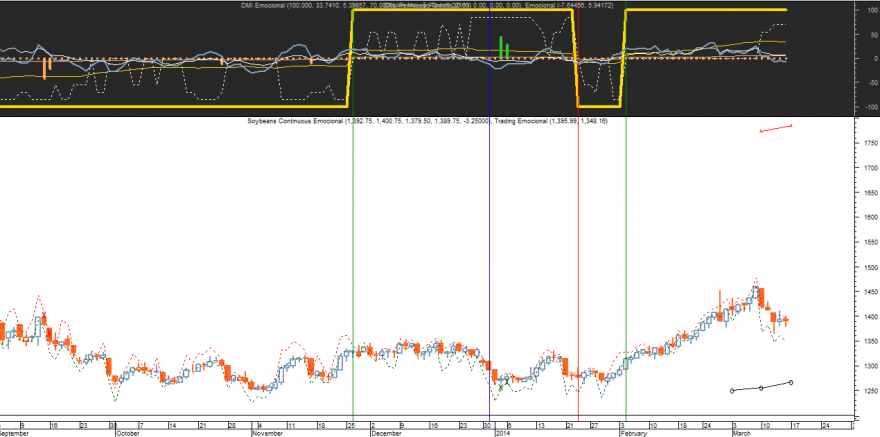Click the right end handle of black trendline

tap(791, 383)
